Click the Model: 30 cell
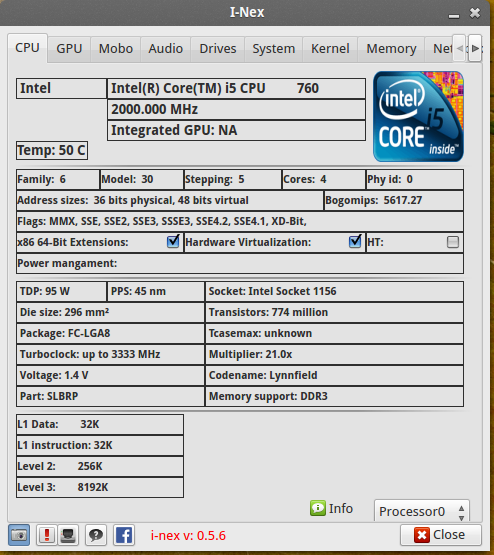This screenshot has height=555, width=494. click(142, 179)
